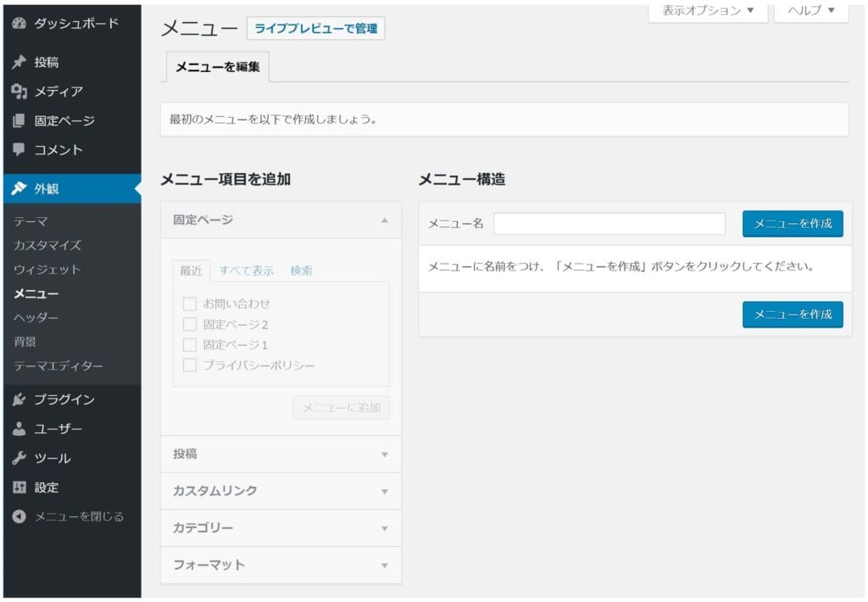The height and width of the screenshot is (602, 868).
Task: Check the プライバシーポリシー checkbox
Action: point(190,365)
